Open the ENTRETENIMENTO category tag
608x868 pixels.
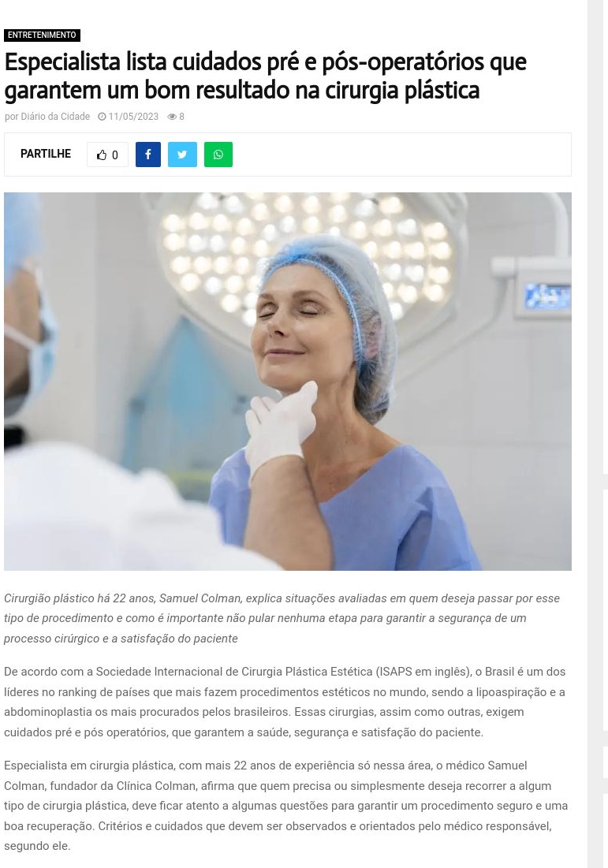point(42,35)
